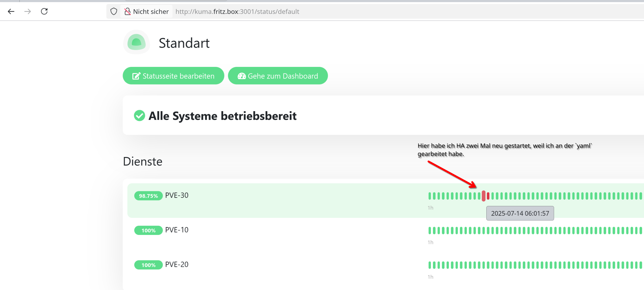644x290 pixels.
Task: Reload the page with refresh icon
Action: click(x=44, y=11)
